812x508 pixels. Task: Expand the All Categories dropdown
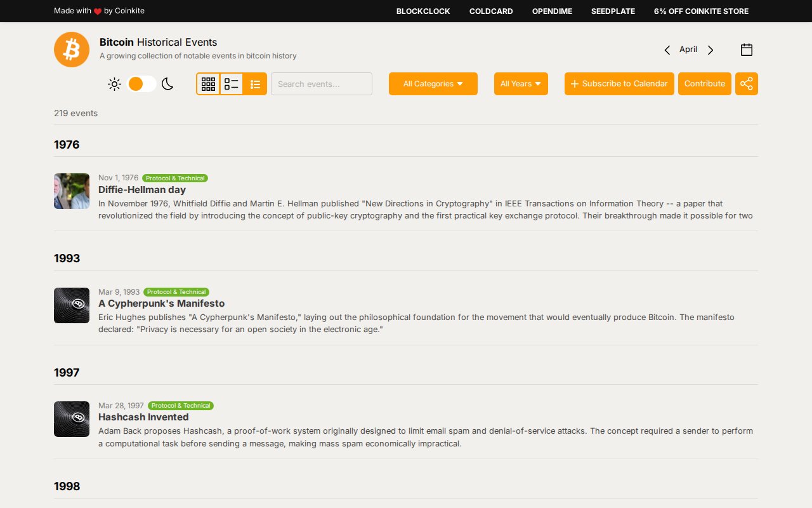point(433,84)
